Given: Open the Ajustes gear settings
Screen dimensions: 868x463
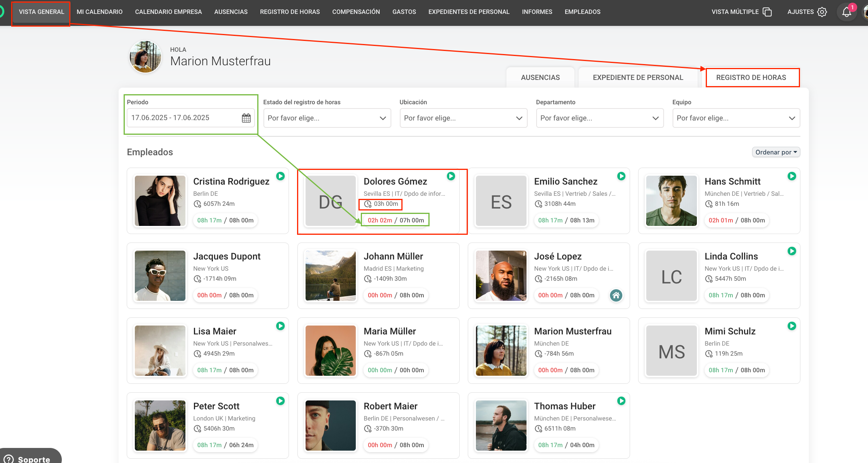Looking at the screenshot, I should (x=822, y=12).
